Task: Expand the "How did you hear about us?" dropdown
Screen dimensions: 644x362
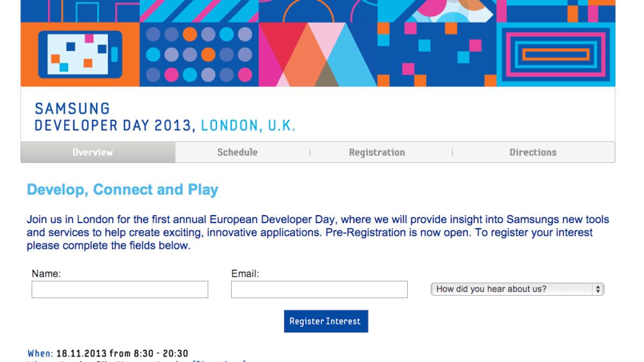Action: pyautogui.click(x=517, y=290)
